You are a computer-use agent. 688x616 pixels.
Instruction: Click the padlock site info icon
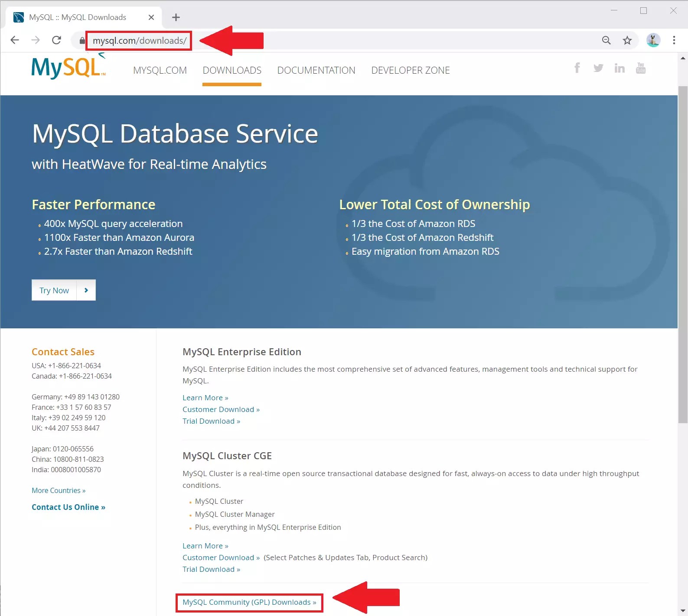click(82, 41)
